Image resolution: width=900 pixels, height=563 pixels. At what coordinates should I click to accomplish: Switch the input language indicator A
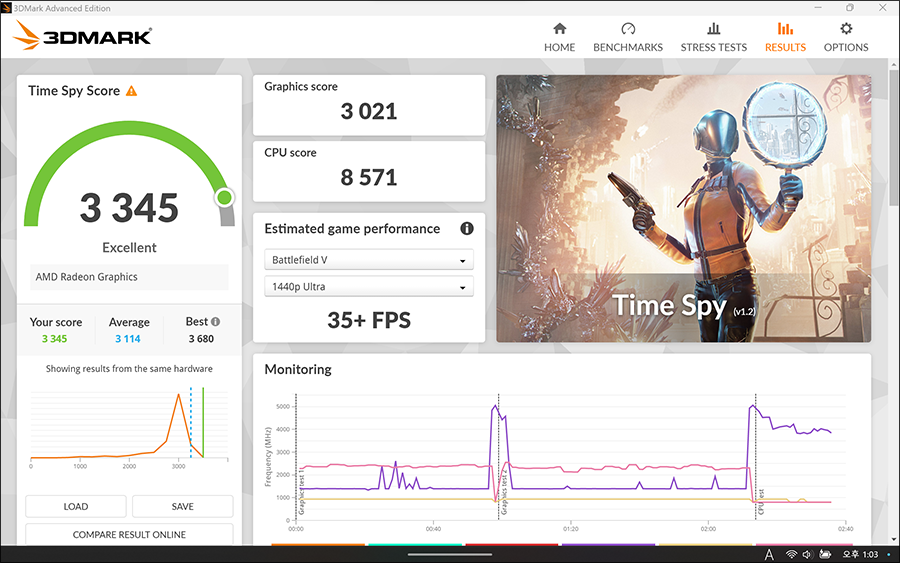[x=769, y=554]
